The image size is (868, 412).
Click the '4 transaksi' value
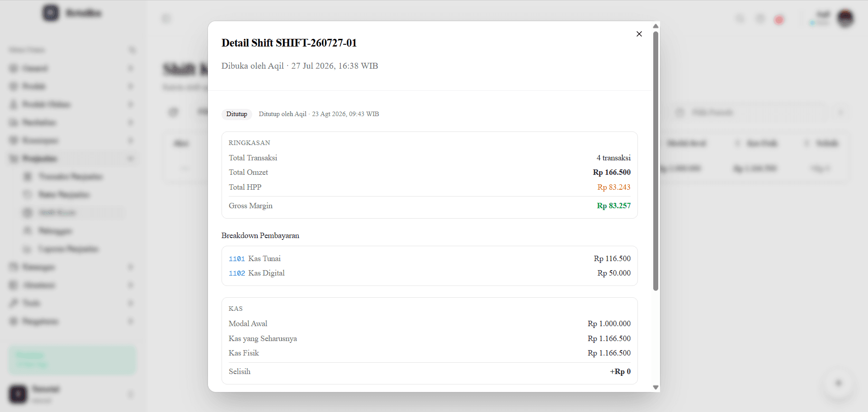(x=613, y=158)
